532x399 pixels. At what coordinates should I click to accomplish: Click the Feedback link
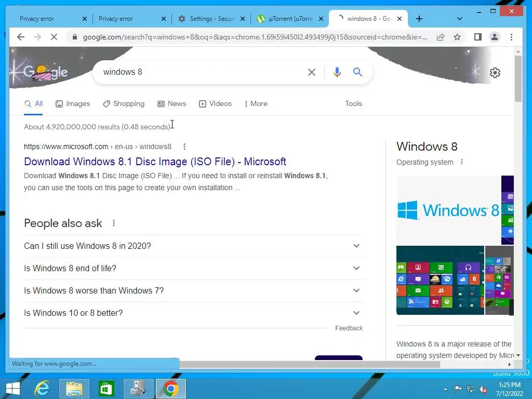(349, 328)
